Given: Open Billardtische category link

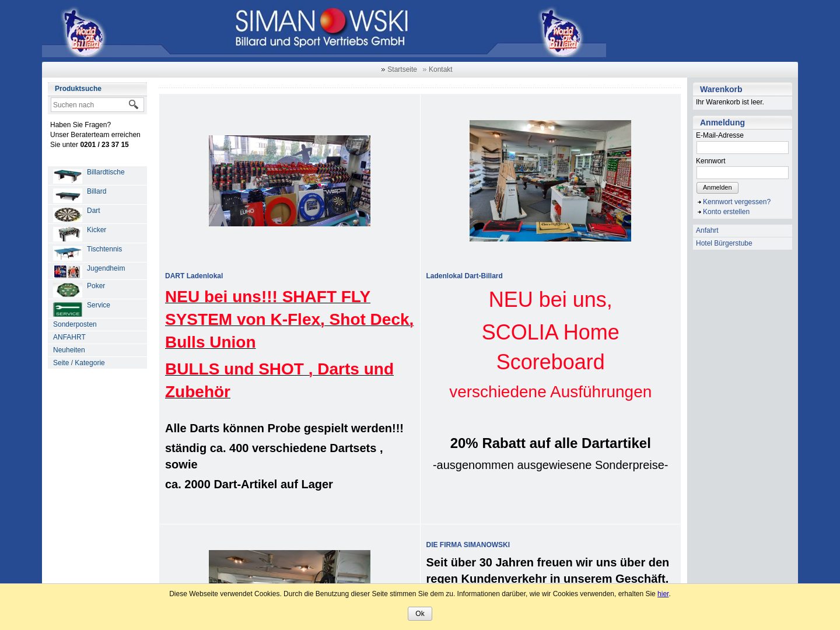Looking at the screenshot, I should coord(106,172).
